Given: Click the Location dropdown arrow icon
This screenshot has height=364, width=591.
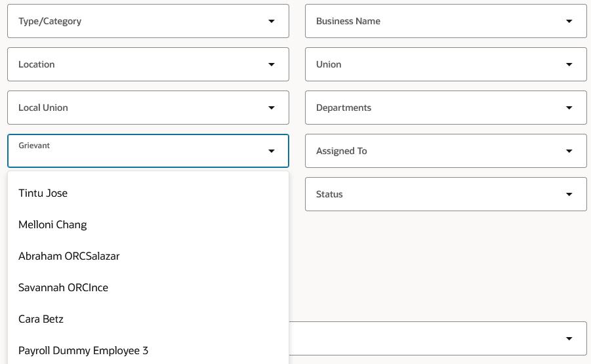Looking at the screenshot, I should click(x=272, y=64).
